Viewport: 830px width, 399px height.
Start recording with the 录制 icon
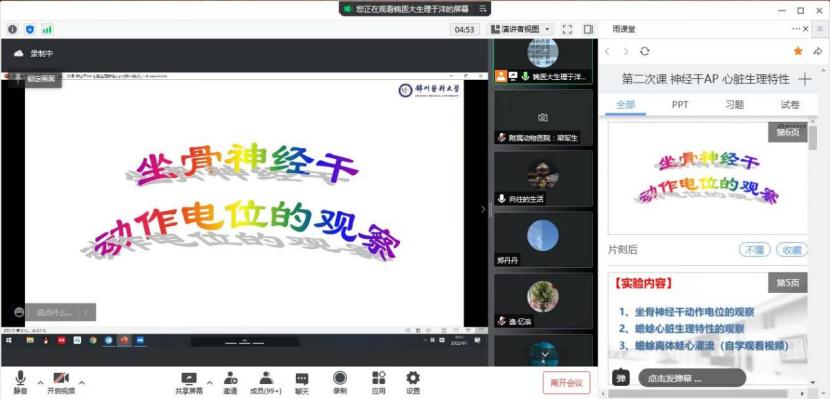point(340,378)
